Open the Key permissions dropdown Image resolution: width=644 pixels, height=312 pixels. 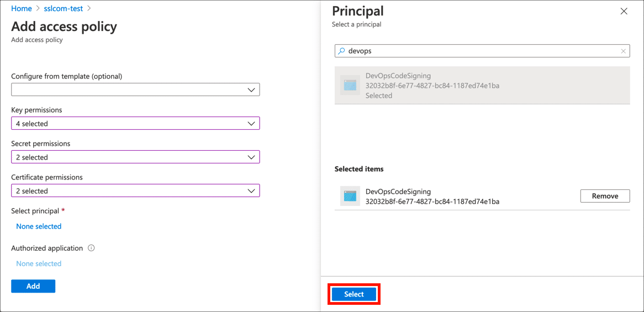coord(135,124)
